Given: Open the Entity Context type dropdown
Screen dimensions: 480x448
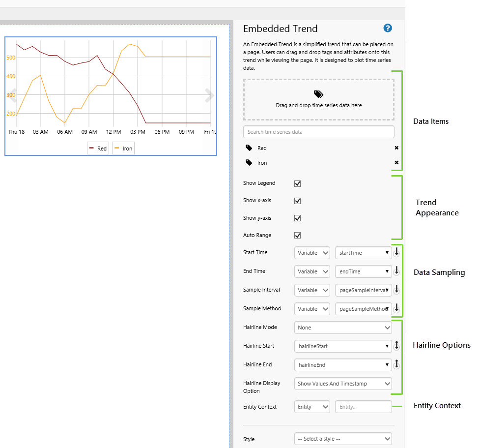Looking at the screenshot, I should (x=312, y=407).
